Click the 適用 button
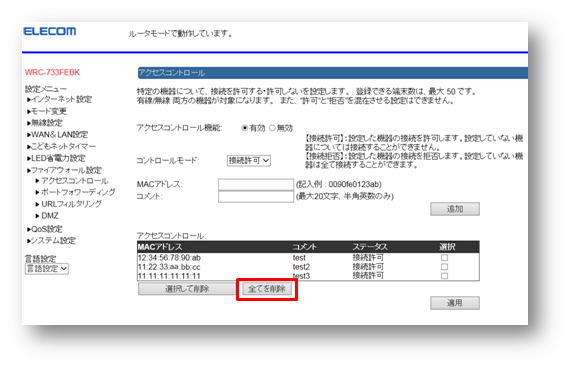The image size is (570, 367). (x=455, y=303)
